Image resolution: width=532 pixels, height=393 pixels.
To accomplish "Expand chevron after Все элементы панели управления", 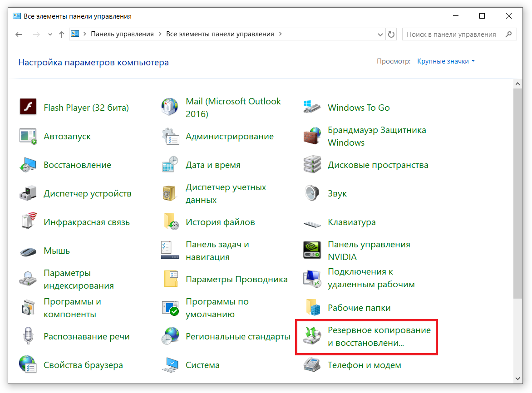I will click(x=280, y=34).
